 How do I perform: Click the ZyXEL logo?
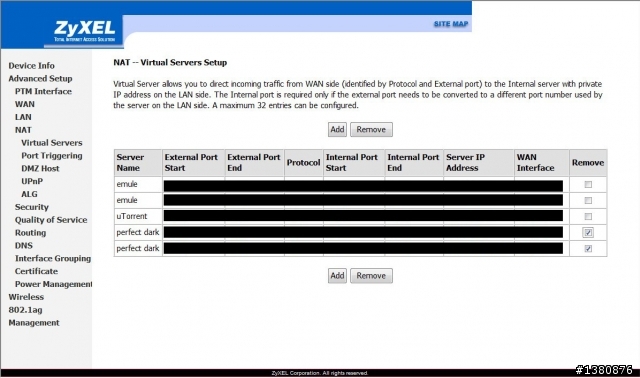point(85,31)
